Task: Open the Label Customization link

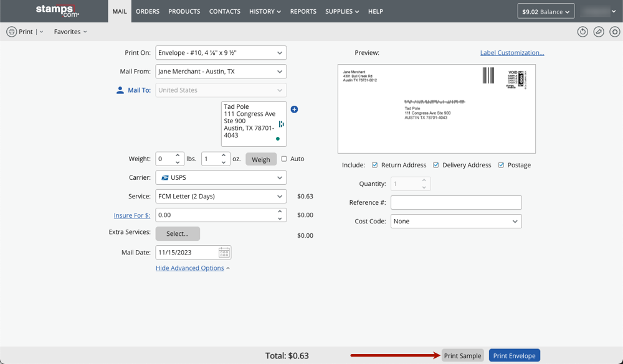Action: 511,53
